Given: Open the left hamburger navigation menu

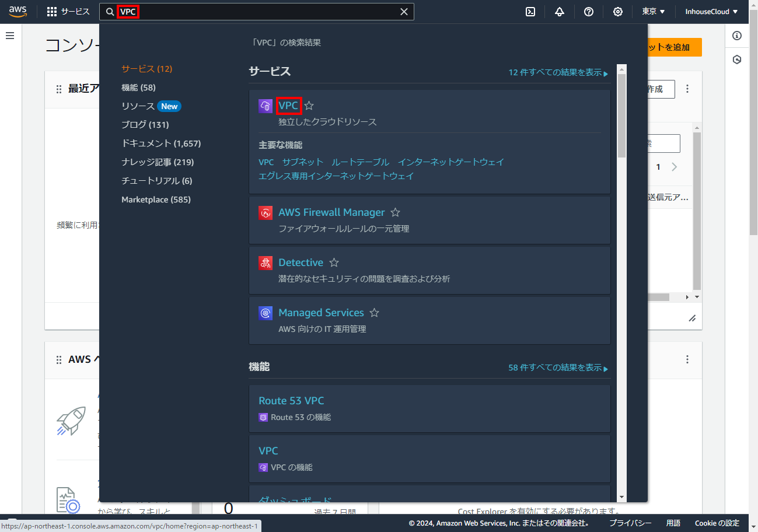Looking at the screenshot, I should click(10, 36).
